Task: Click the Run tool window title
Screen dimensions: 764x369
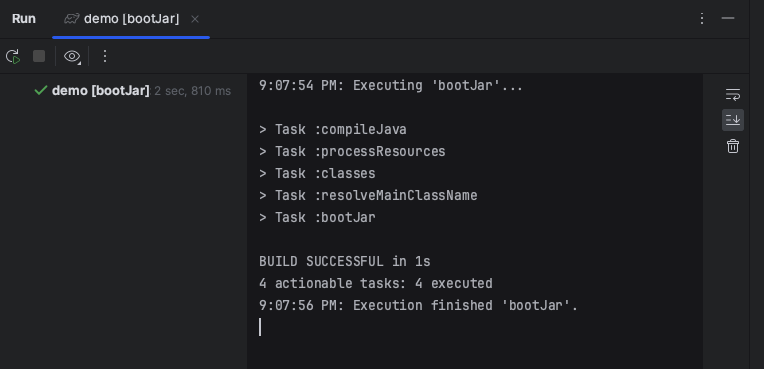Action: coord(23,19)
